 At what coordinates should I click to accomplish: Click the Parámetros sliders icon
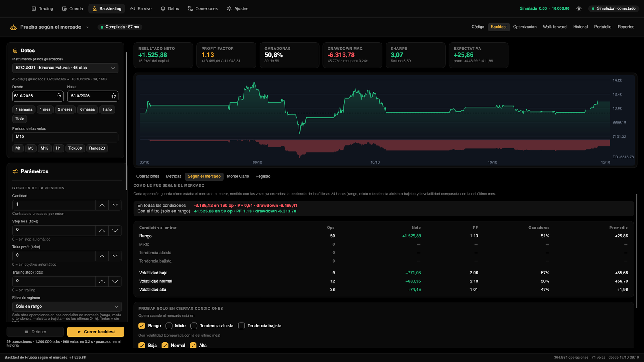(15, 171)
